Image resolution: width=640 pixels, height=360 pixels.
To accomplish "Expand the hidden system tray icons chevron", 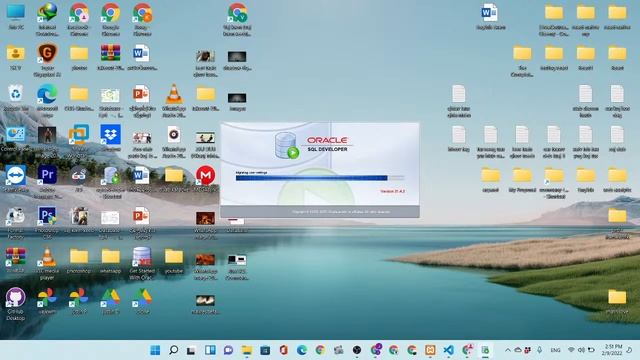I will pyautogui.click(x=508, y=350).
